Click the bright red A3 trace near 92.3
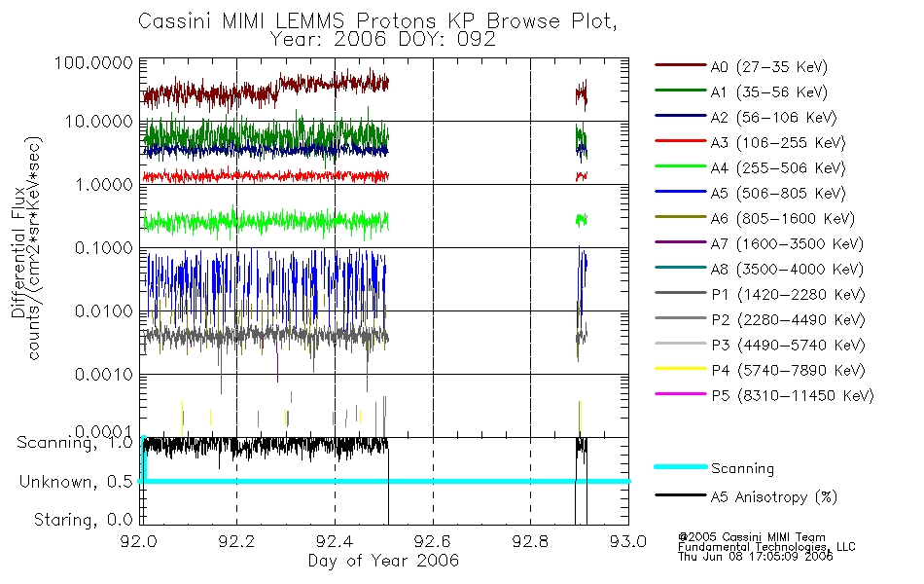The image size is (924, 584). 286,176
